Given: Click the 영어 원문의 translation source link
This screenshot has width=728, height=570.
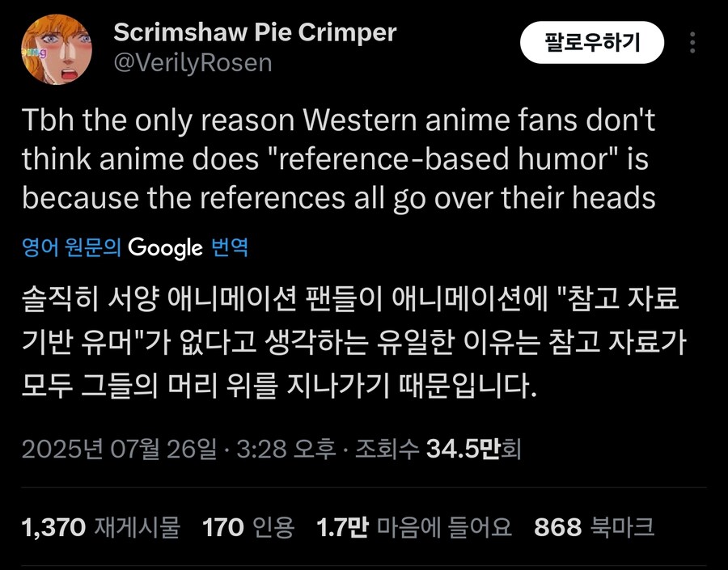Looking at the screenshot, I should point(71,247).
